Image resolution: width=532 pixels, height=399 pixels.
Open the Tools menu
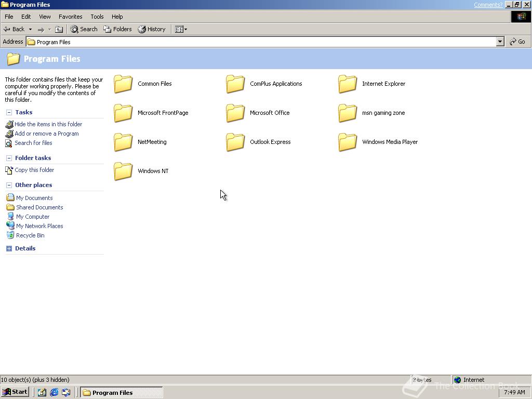coord(97,17)
